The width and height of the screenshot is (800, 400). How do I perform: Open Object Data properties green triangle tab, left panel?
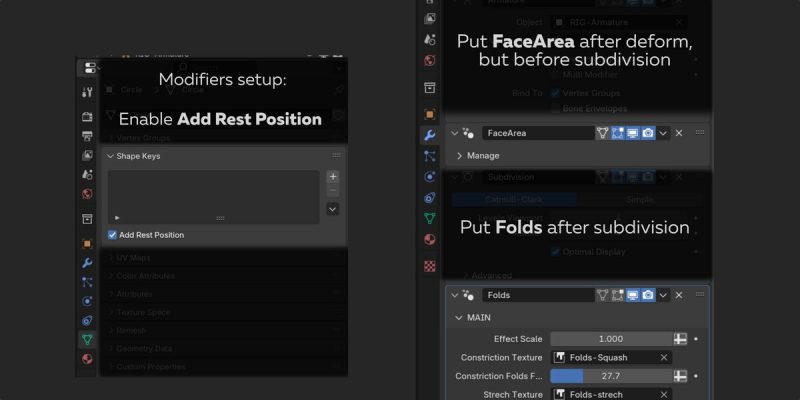point(87,339)
